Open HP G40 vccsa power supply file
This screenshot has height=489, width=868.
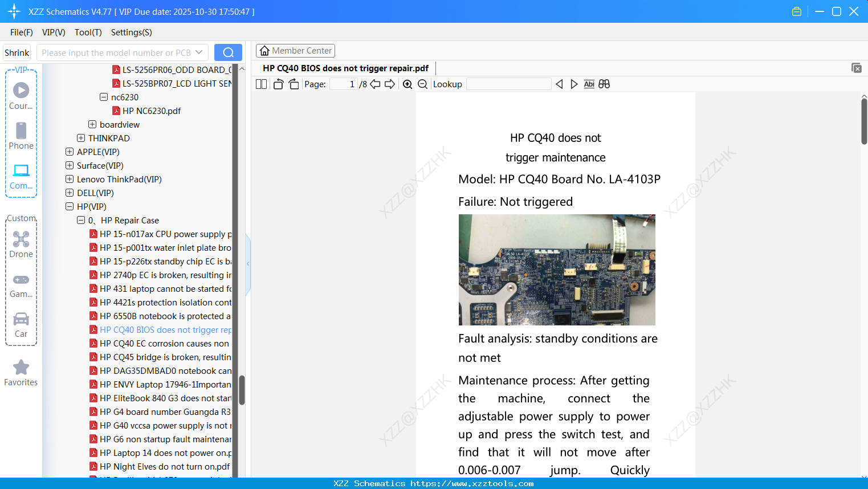(x=160, y=426)
